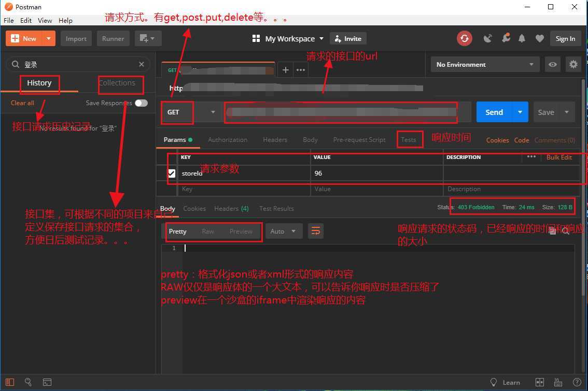Click the Import button
This screenshot has height=391, width=588.
coord(76,38)
